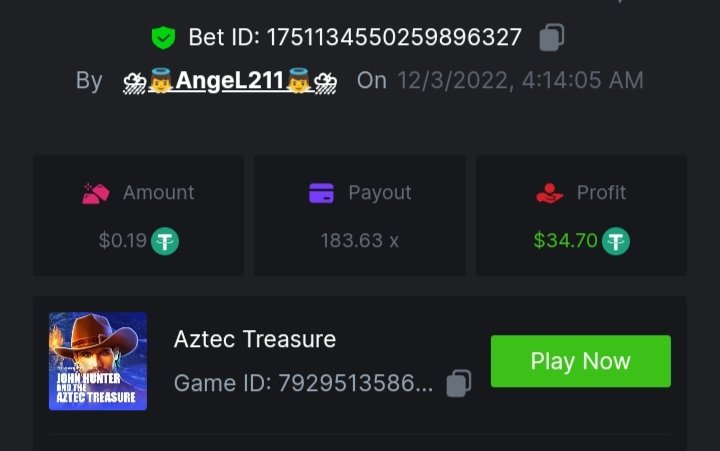Click the Aztec Treasure game title
720x451 pixels.
255,339
